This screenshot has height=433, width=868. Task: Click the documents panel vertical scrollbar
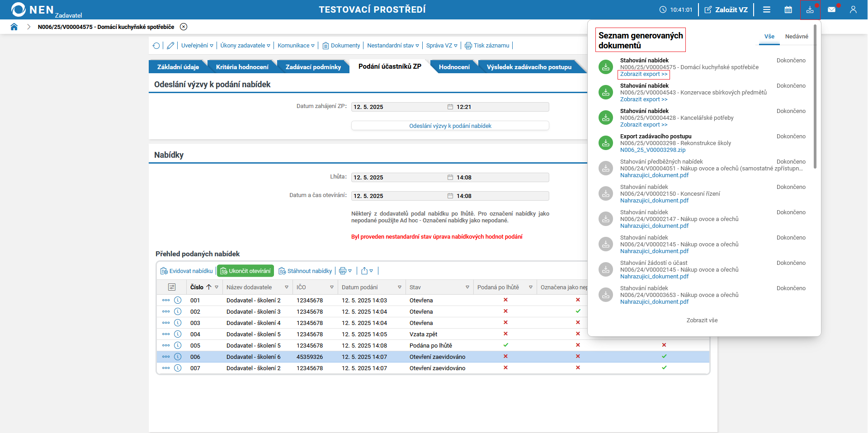[815, 99]
